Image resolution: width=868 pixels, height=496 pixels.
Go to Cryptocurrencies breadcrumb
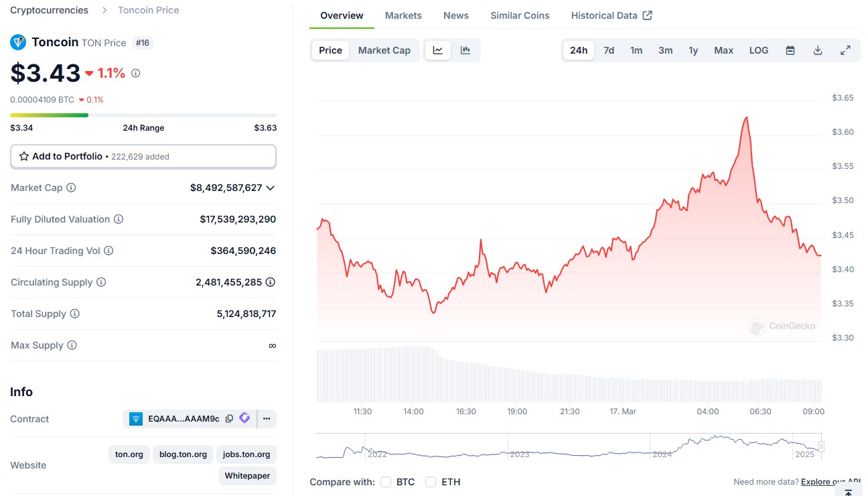point(49,10)
